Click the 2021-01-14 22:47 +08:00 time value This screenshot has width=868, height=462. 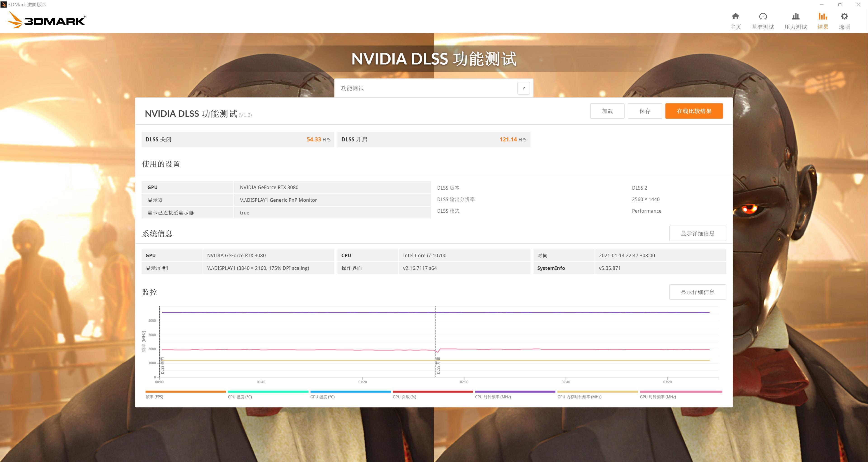627,255
